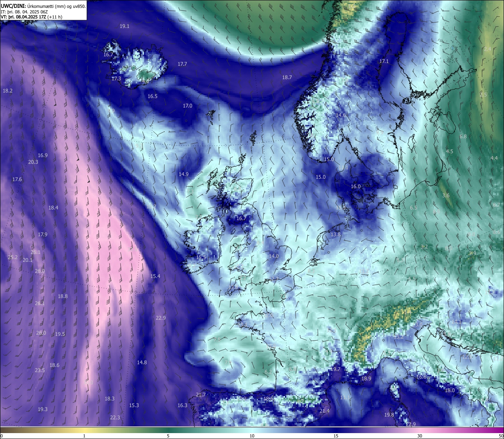Click the 19.1 value north of Iceland
This screenshot has width=504, height=439.
(124, 26)
